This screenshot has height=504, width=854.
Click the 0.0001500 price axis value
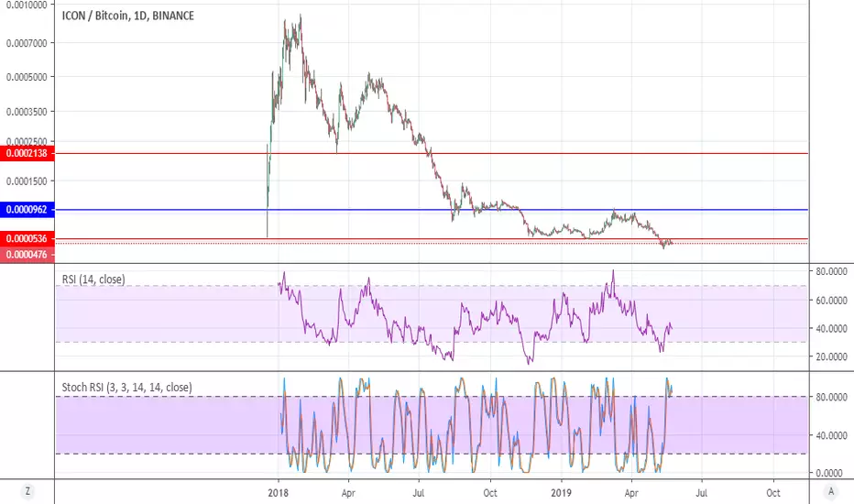point(27,181)
